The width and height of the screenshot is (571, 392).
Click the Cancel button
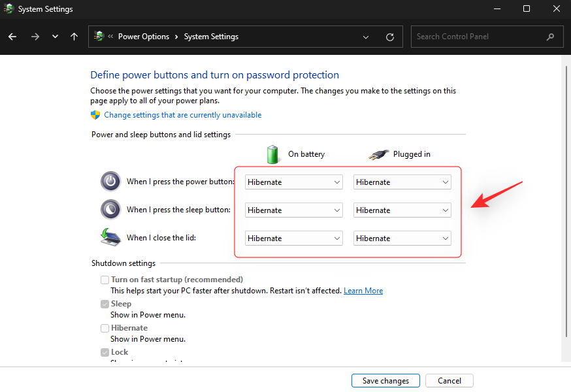tap(449, 381)
